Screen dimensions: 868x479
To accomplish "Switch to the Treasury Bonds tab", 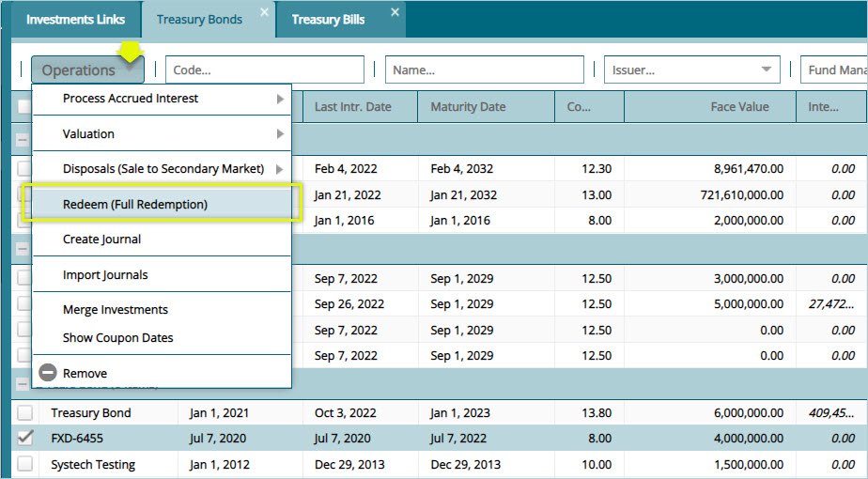I will tap(199, 20).
